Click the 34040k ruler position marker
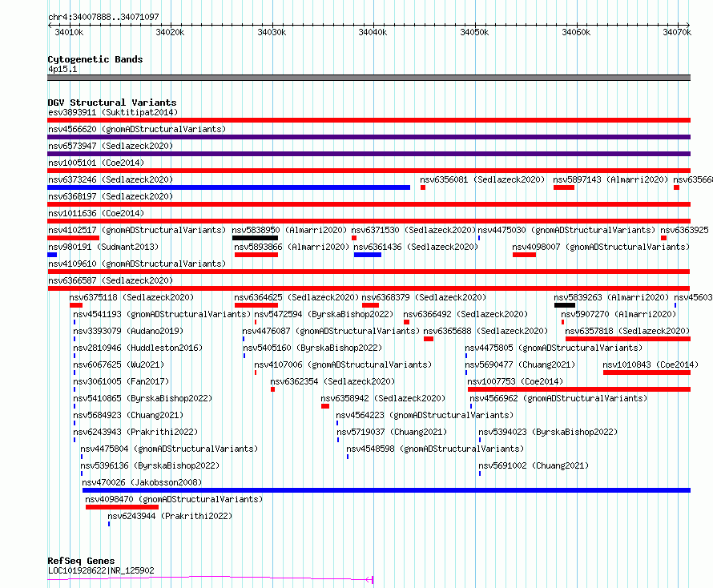Screen dimensions: 713x588 [x=373, y=32]
